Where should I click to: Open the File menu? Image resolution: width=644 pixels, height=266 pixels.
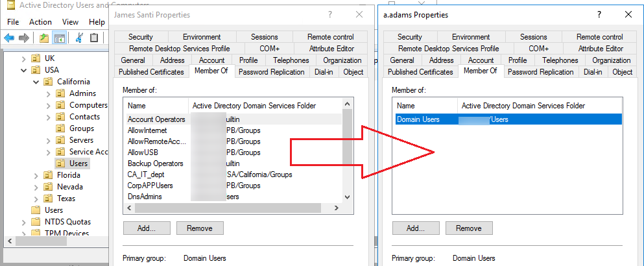click(x=13, y=22)
